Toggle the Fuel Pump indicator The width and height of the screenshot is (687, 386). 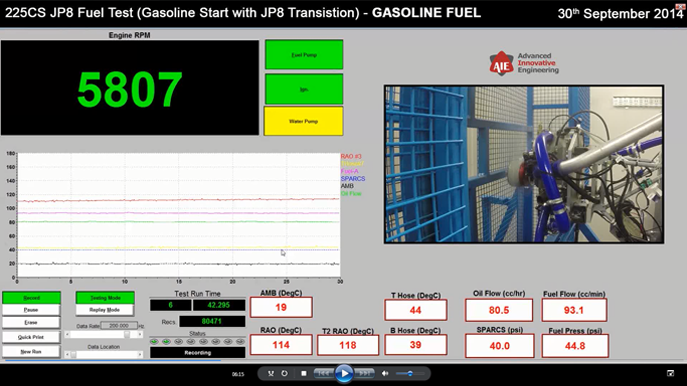(x=304, y=55)
